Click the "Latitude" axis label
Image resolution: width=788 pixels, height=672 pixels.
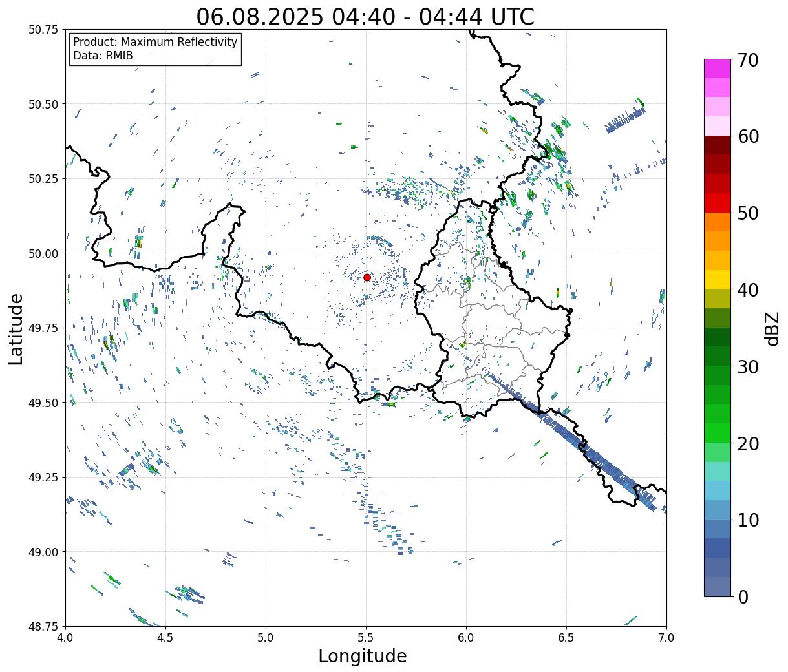pos(16,328)
